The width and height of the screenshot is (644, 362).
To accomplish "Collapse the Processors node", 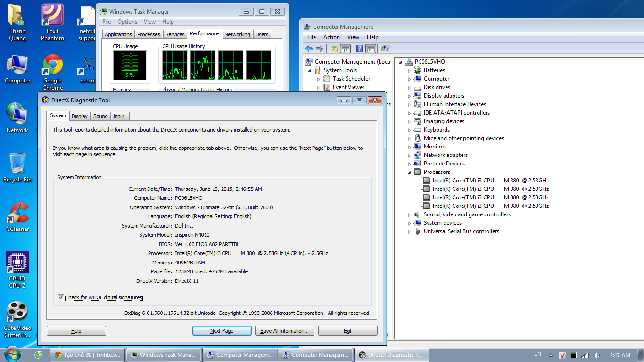I will (x=410, y=173).
